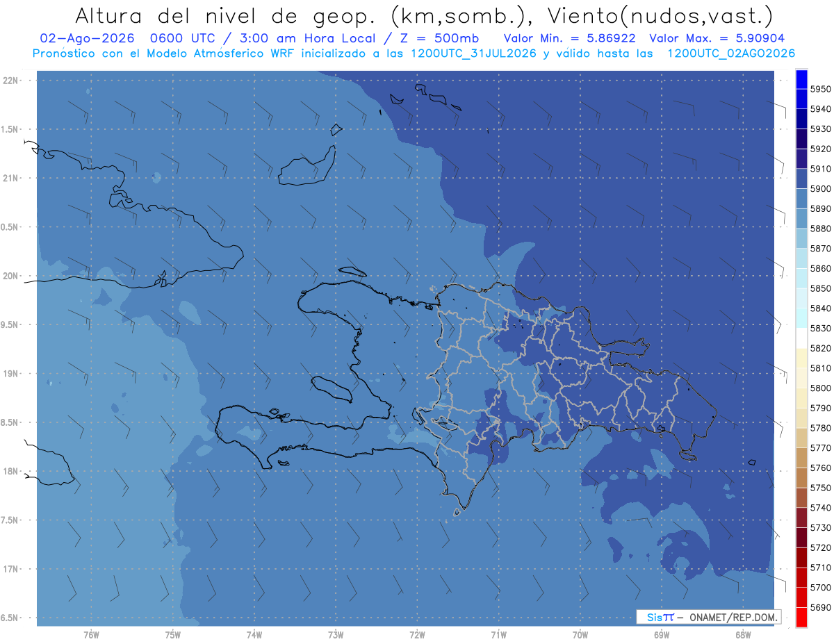This screenshot has width=834, height=644.
Task: Click the longitude label '70W'
Action: click(x=580, y=634)
